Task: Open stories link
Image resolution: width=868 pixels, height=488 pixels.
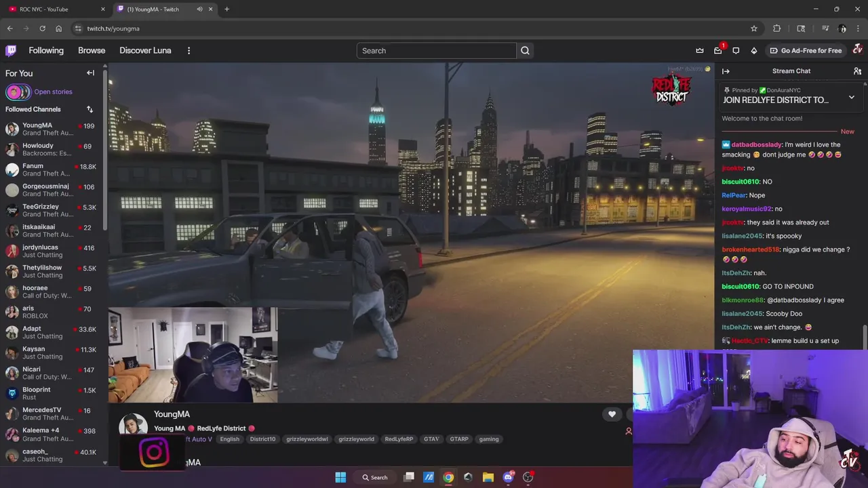Action: coord(53,91)
